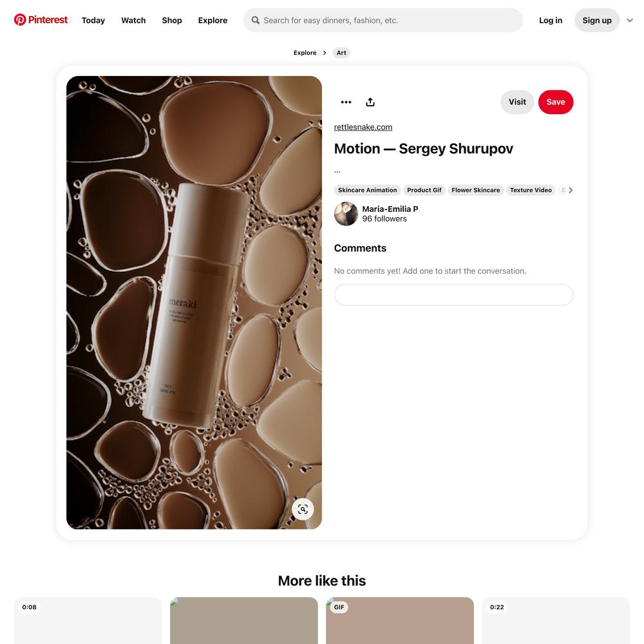Focus the add comment field
Image resolution: width=644 pixels, height=644 pixels.
tap(453, 295)
